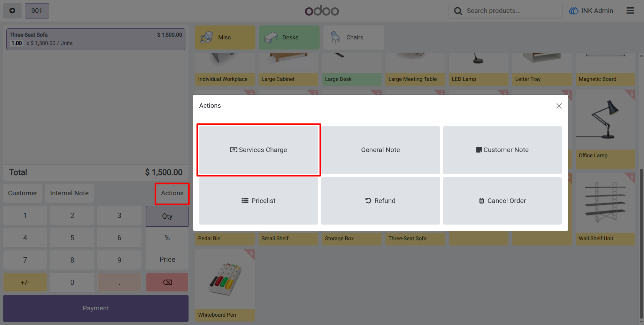Switch to Chairs category
Screen dimensions: 644x325
(x=353, y=37)
